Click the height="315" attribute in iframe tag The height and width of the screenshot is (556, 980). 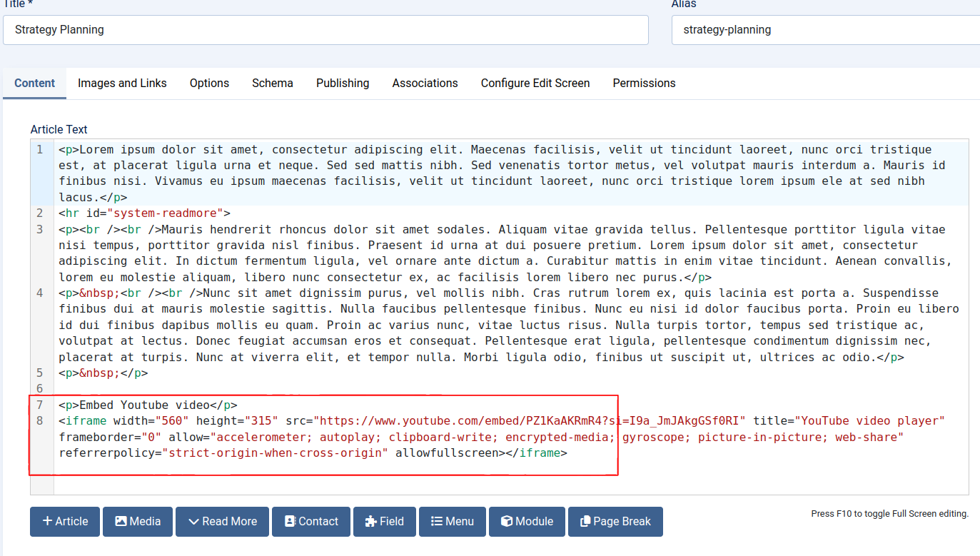coord(238,421)
